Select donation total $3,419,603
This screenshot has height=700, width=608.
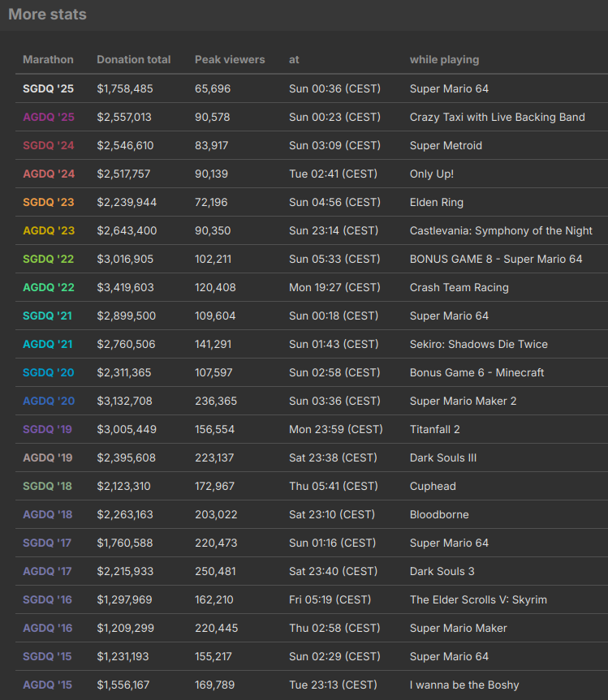[x=126, y=287]
